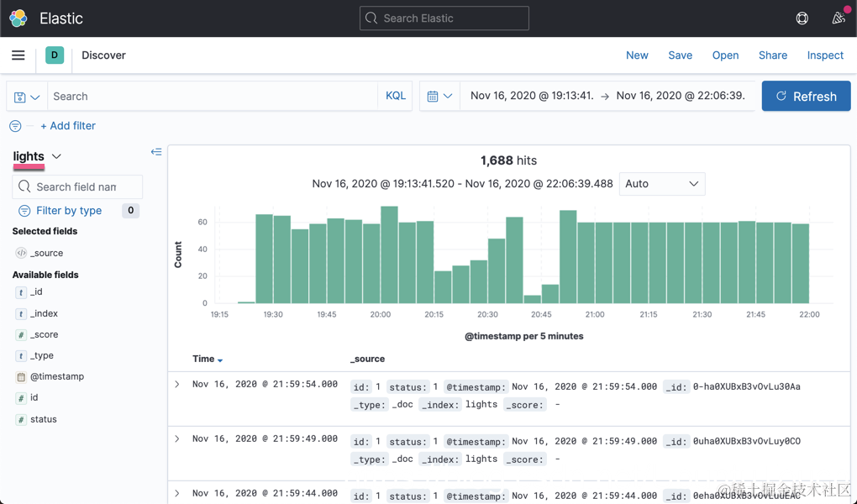Click the end date Nov 16 22:06:39
Image resolution: width=857 pixels, height=504 pixels.
click(681, 96)
